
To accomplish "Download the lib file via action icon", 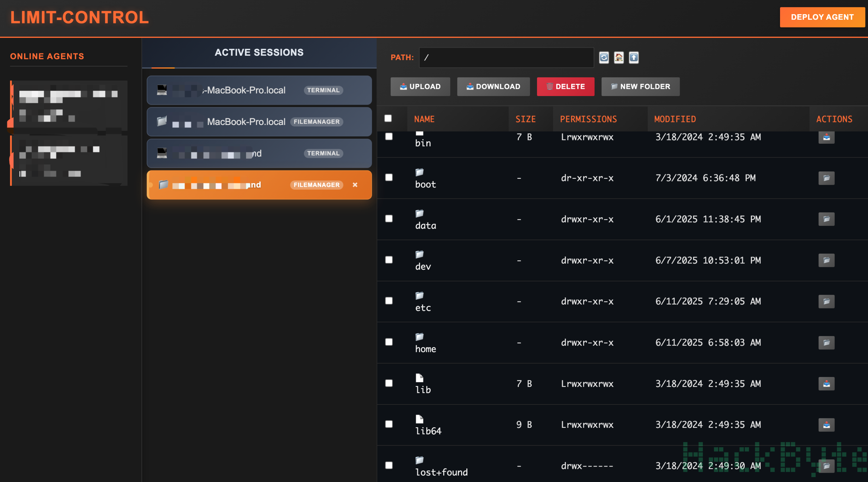I will 826,384.
